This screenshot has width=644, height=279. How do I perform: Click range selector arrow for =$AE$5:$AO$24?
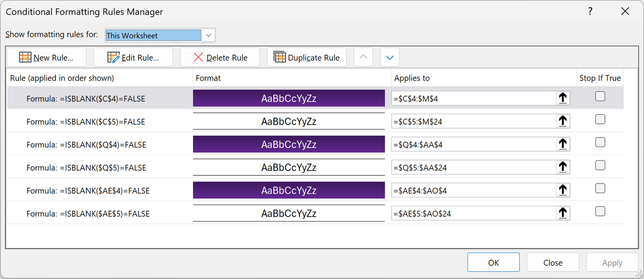tap(563, 213)
